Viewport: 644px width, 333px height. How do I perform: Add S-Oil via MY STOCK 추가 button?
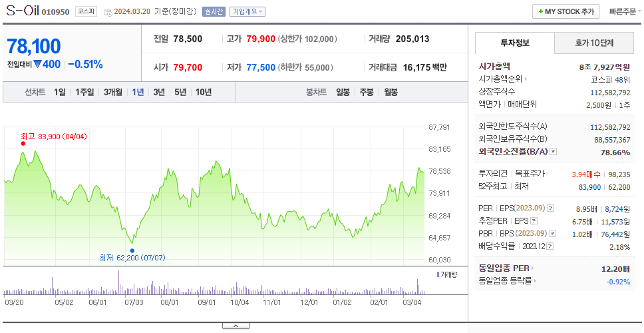click(x=565, y=11)
